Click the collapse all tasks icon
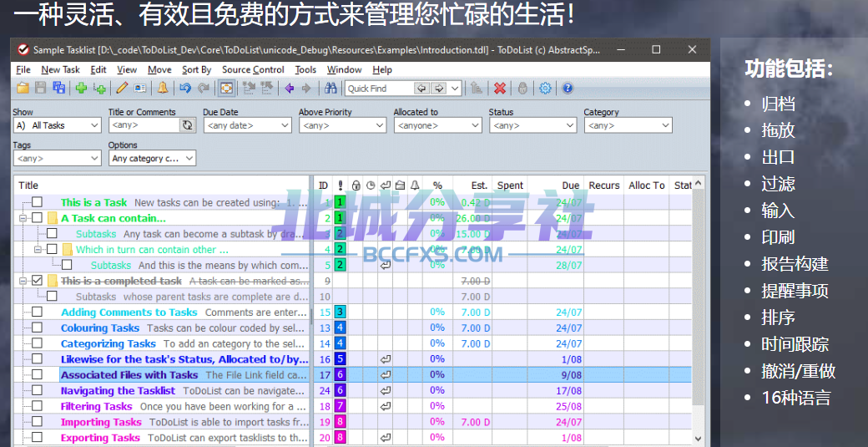 coord(267,88)
